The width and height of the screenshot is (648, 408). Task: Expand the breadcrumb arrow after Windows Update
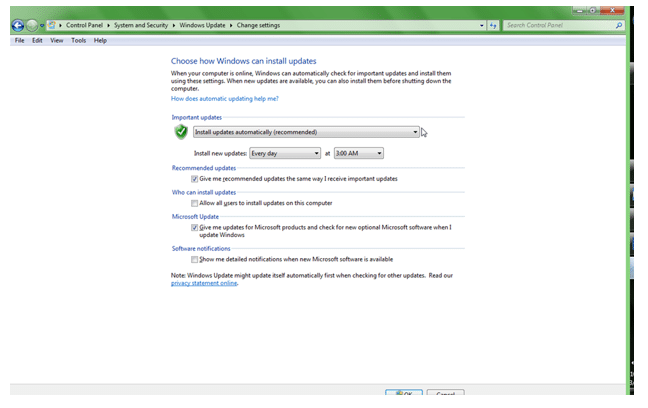pos(231,26)
